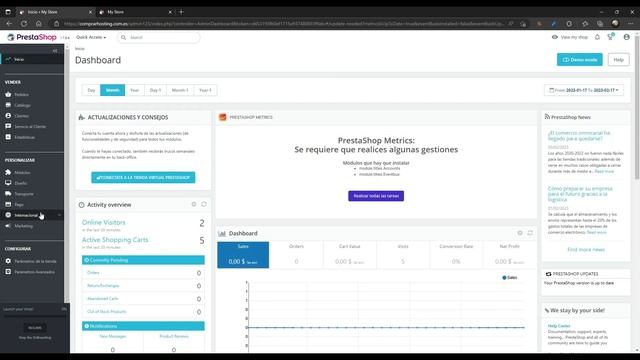Switch to the My Store browser tab
The width and height of the screenshot is (640, 360).
click(x=135, y=12)
